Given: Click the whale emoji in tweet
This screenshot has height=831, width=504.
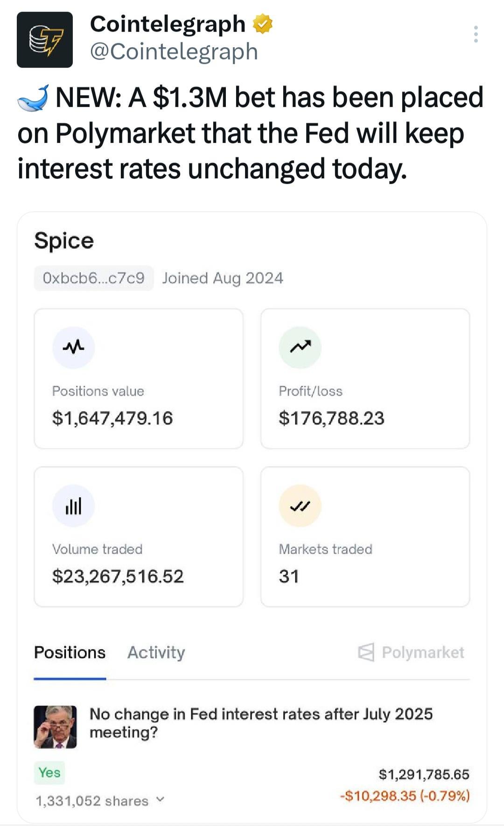Looking at the screenshot, I should (33, 98).
